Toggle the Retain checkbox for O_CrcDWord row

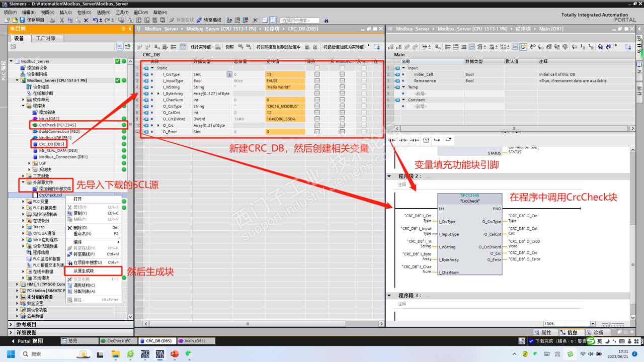(x=317, y=119)
